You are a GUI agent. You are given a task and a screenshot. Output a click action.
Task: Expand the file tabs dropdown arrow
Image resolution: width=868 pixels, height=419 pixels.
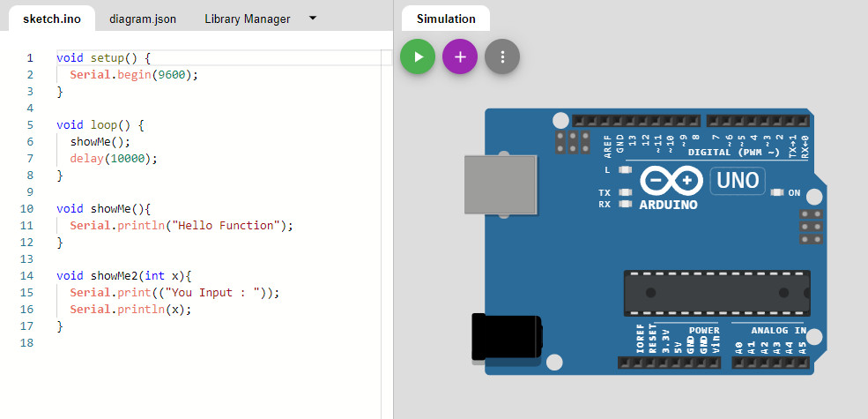[312, 18]
